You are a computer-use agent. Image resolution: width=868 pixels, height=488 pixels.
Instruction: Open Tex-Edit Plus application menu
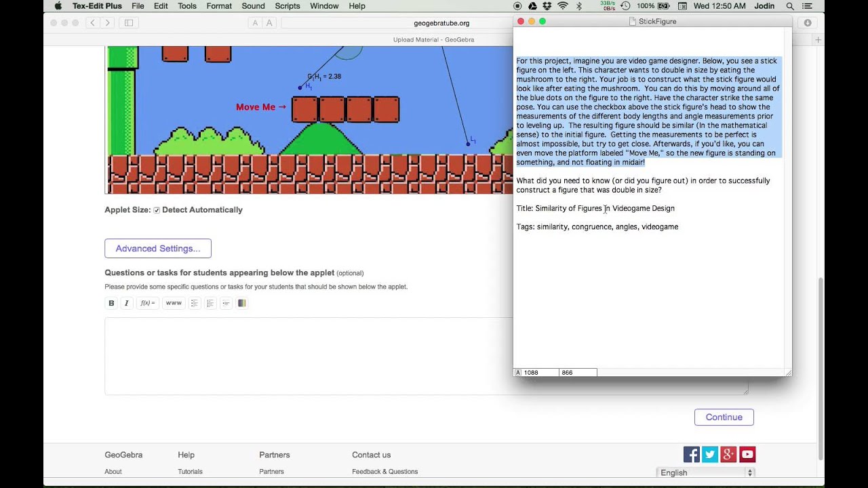pos(96,6)
